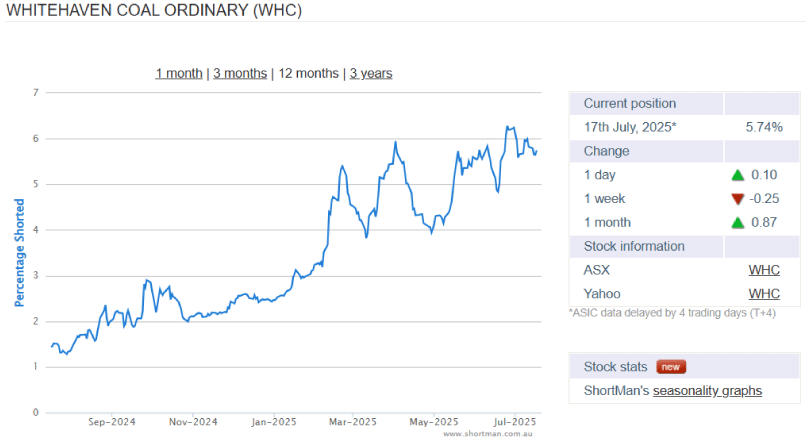The height and width of the screenshot is (442, 806).
Task: Click the red 'new' badge beside Stock stats
Action: tap(671, 367)
